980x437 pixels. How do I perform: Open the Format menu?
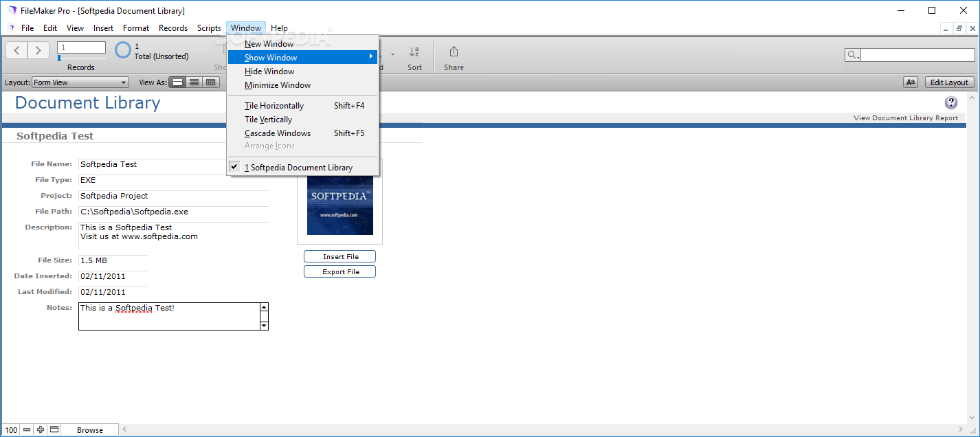click(136, 28)
